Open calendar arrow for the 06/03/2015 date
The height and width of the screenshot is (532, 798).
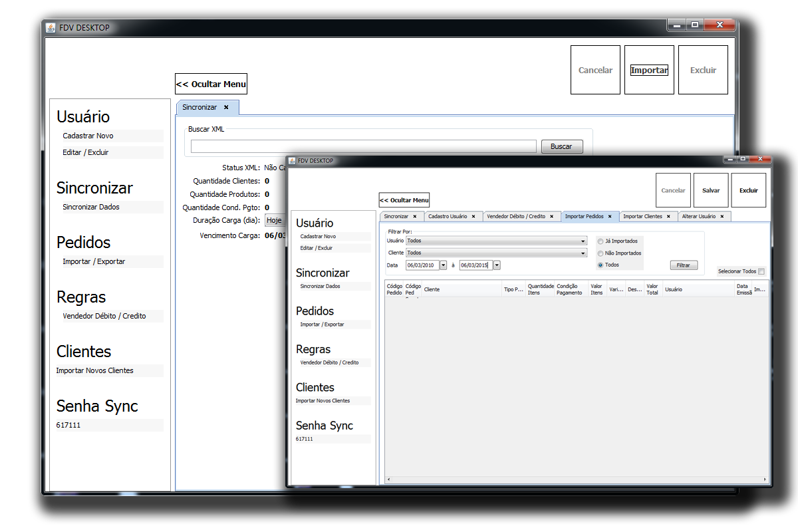[497, 265]
